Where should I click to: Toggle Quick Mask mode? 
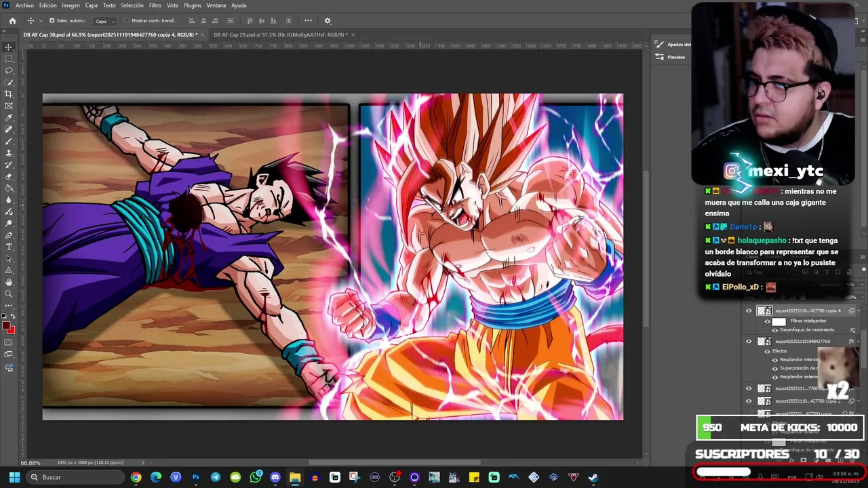pyautogui.click(x=9, y=342)
